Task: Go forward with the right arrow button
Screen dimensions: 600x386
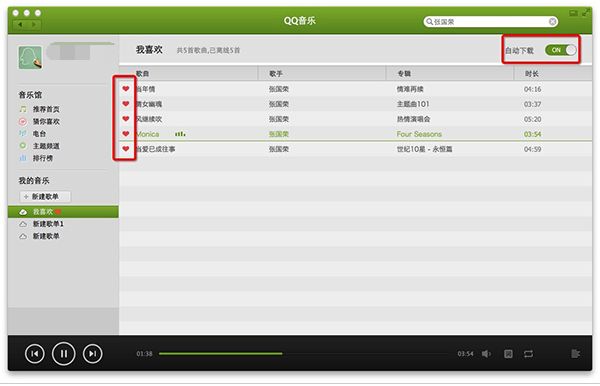Action: [34, 25]
